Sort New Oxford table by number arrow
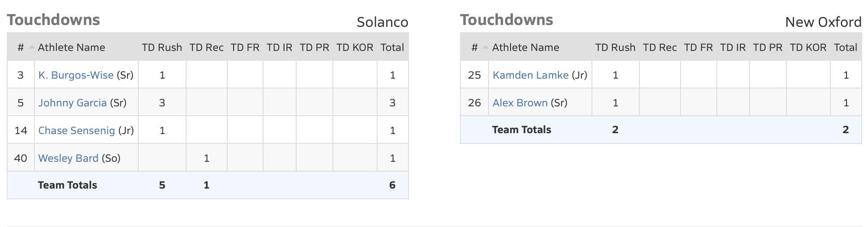This screenshot has width=868, height=227. pos(485,47)
